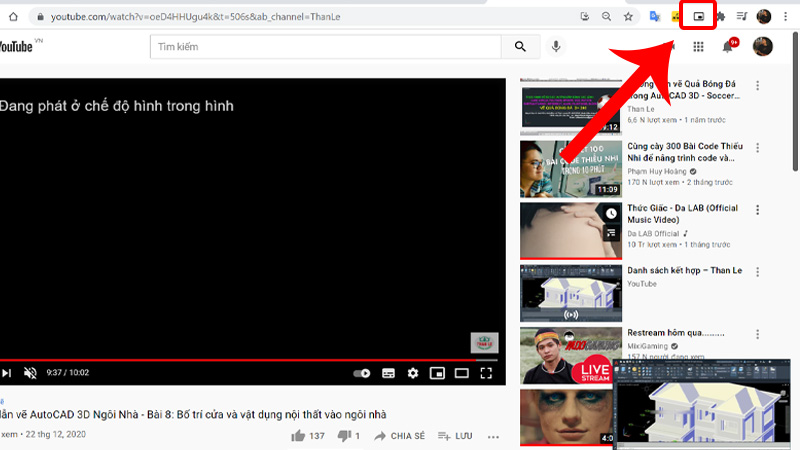
Task: Open the YouTube notifications bell
Action: (x=728, y=46)
